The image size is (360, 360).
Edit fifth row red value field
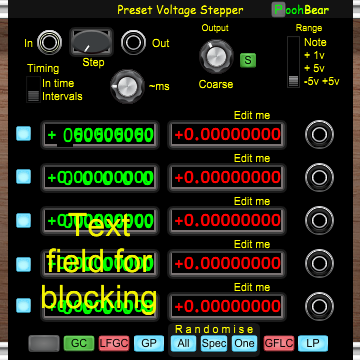click(x=227, y=306)
